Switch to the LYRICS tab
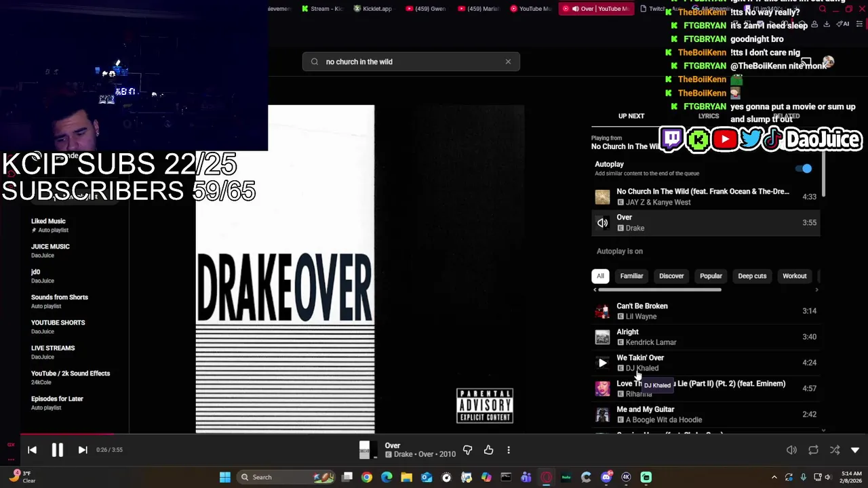Screen dimensions: 868x488 (x=709, y=116)
